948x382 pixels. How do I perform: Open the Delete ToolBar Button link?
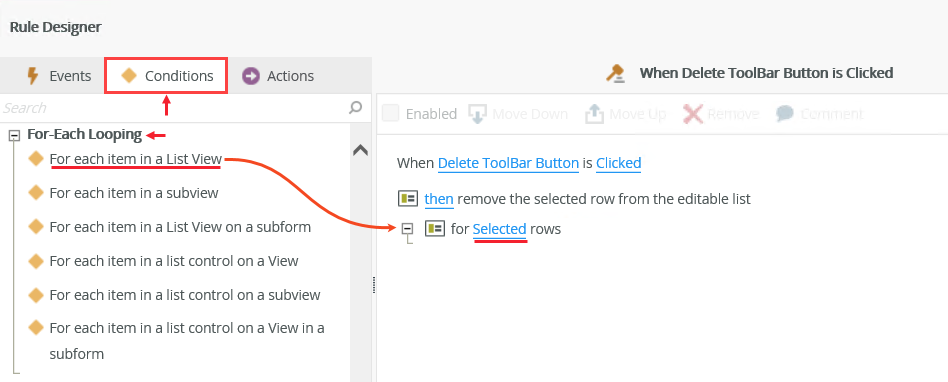point(508,163)
